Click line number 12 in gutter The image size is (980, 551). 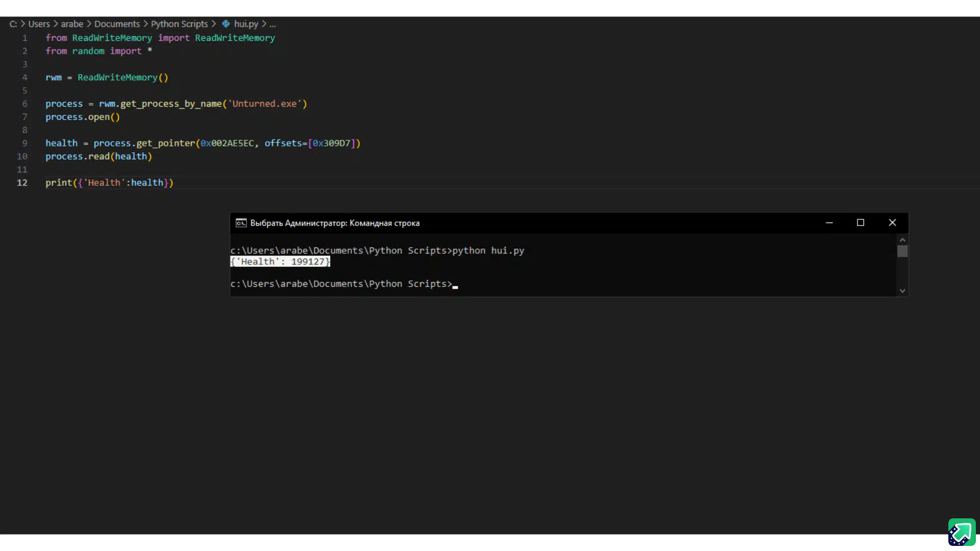pos(22,183)
